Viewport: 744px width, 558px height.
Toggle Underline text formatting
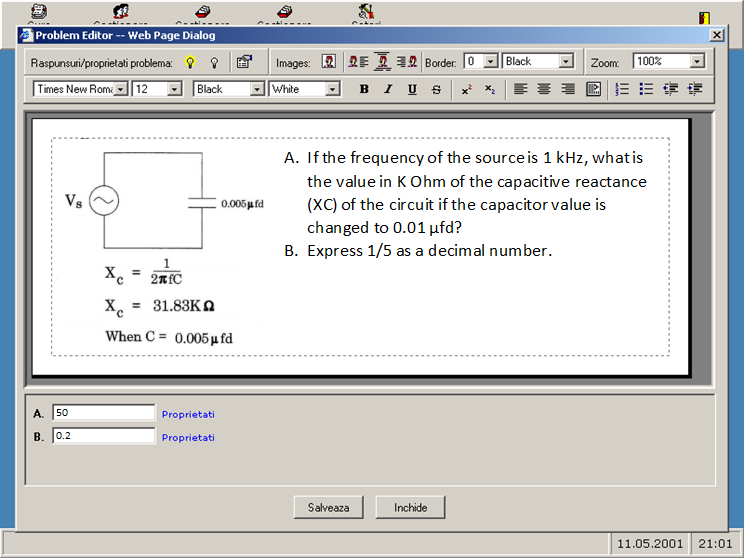click(x=412, y=89)
